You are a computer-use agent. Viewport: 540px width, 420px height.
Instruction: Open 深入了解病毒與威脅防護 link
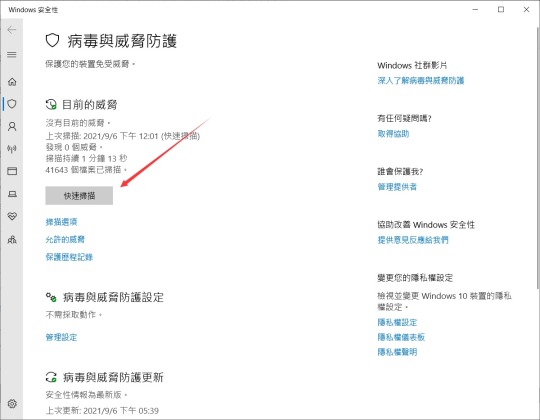421,81
